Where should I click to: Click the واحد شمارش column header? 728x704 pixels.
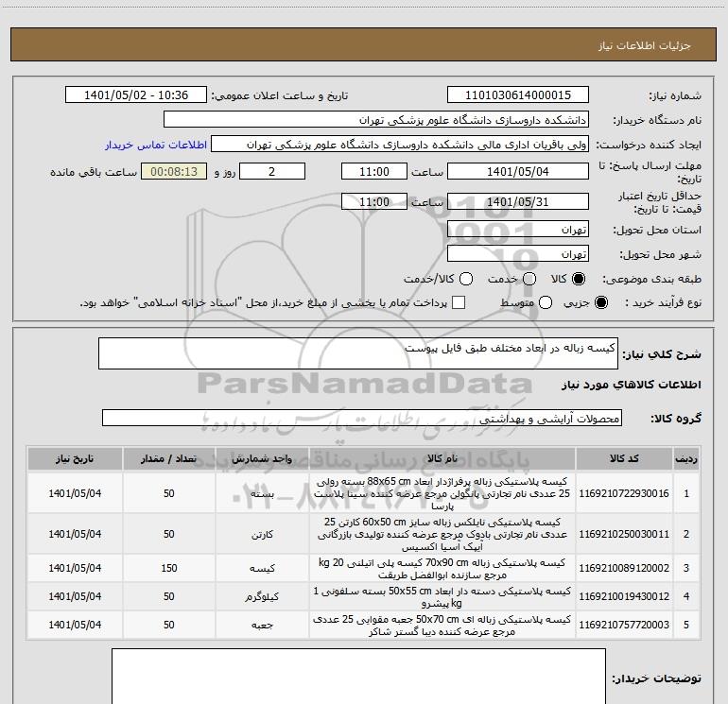[262, 459]
